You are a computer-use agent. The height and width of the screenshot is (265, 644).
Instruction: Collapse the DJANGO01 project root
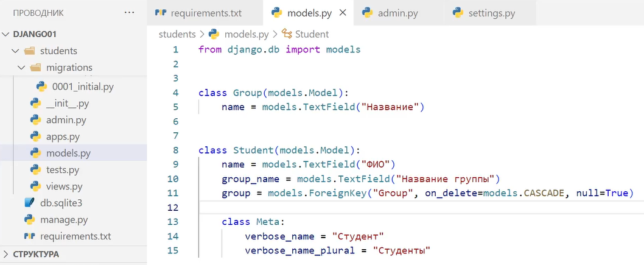[6, 34]
